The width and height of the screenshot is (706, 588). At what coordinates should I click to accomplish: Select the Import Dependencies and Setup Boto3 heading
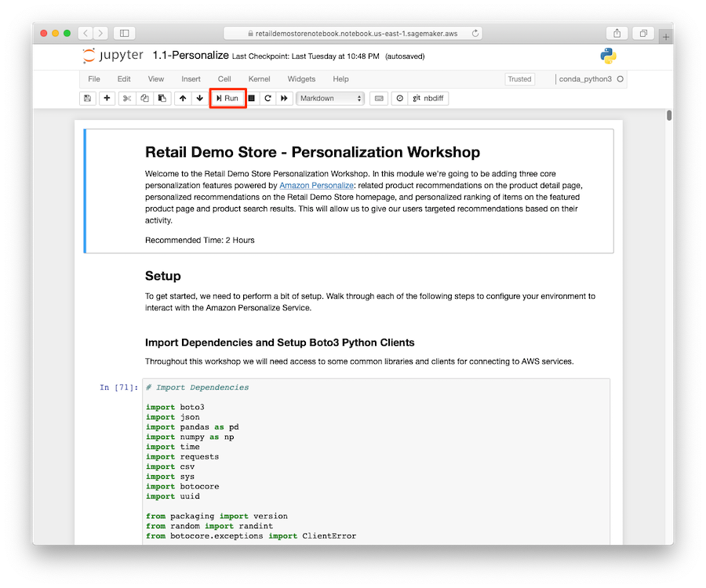[279, 343]
